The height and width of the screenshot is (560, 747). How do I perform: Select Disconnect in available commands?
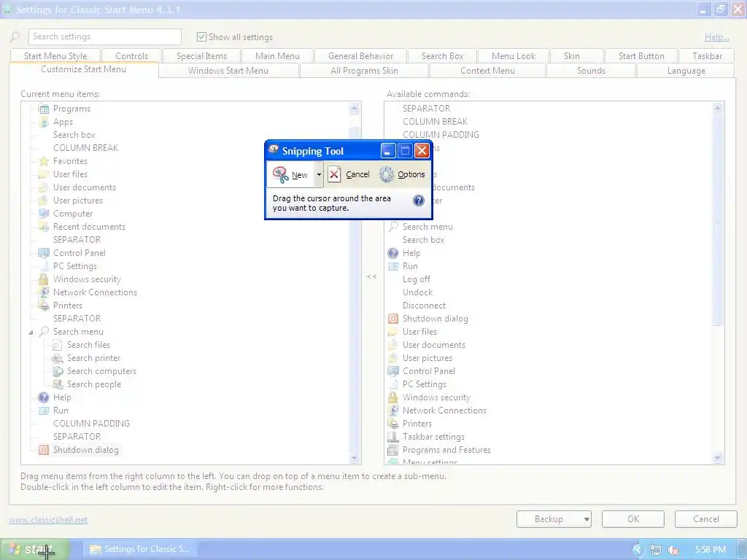[x=424, y=306]
